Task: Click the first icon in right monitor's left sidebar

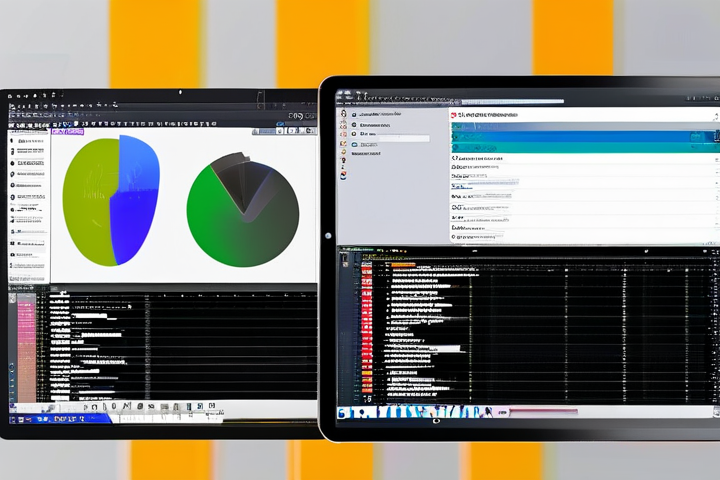Action: (344, 113)
